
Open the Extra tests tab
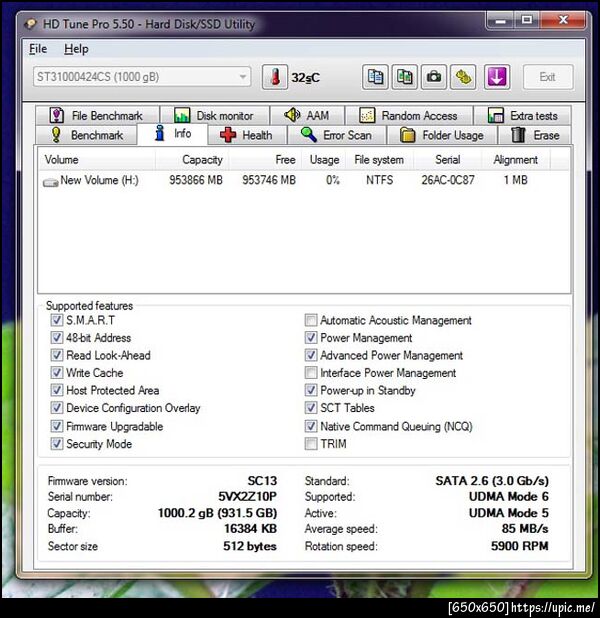point(522,115)
